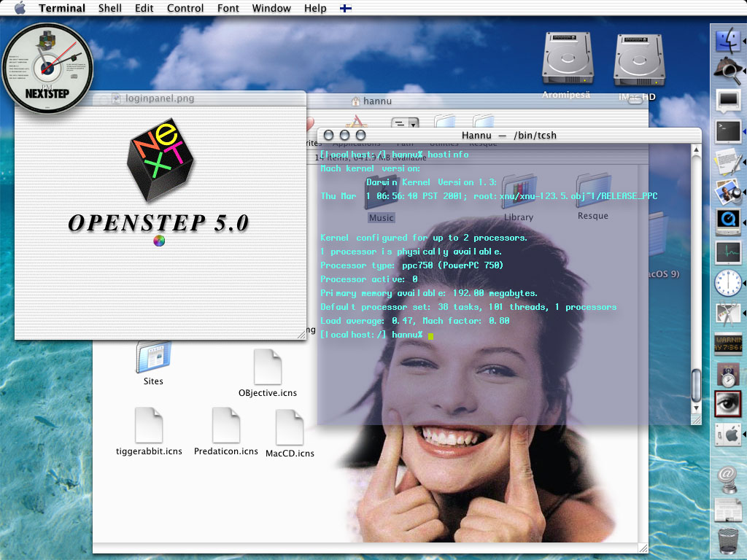Zoom the Hannu /bin/tcsh Terminal window

(360, 135)
